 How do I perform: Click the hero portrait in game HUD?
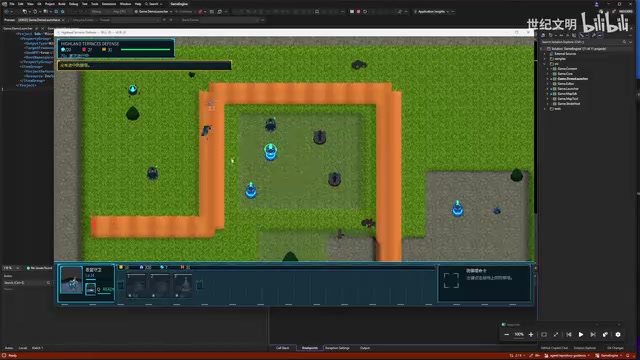[71, 280]
